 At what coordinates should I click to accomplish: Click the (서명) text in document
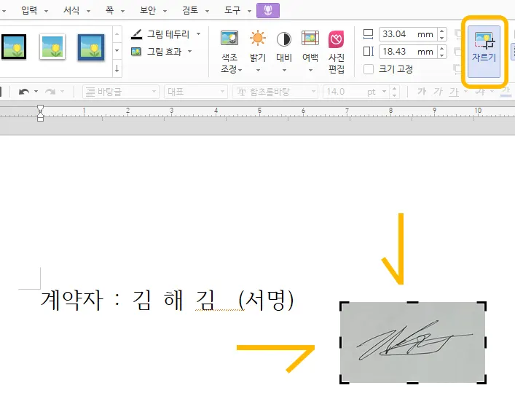coord(266,300)
